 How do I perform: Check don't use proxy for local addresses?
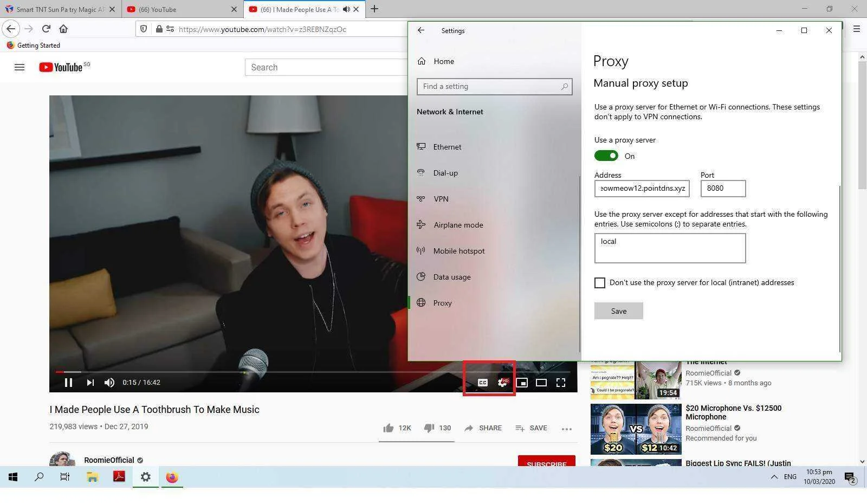(600, 283)
